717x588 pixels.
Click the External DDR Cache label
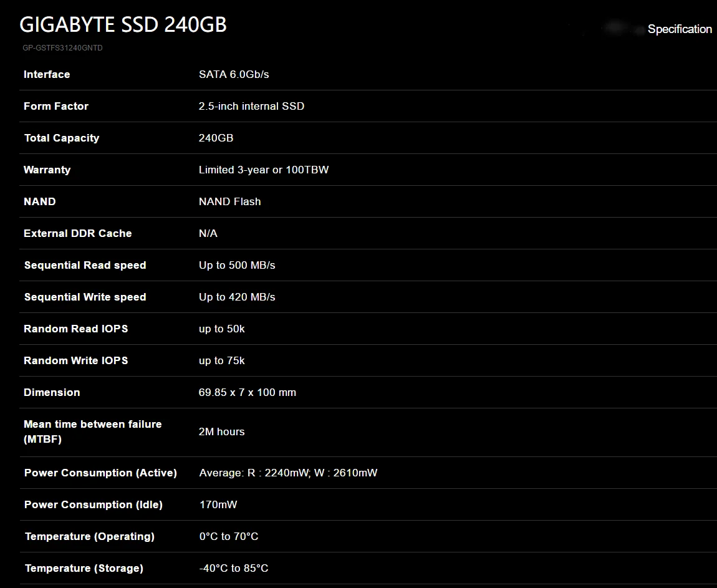[x=78, y=233]
